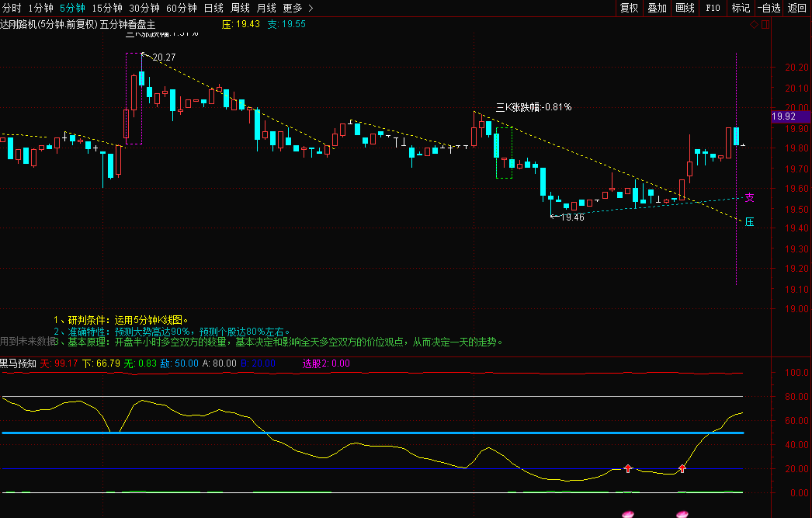Click the 敌:50.00 indicator value

point(179,363)
